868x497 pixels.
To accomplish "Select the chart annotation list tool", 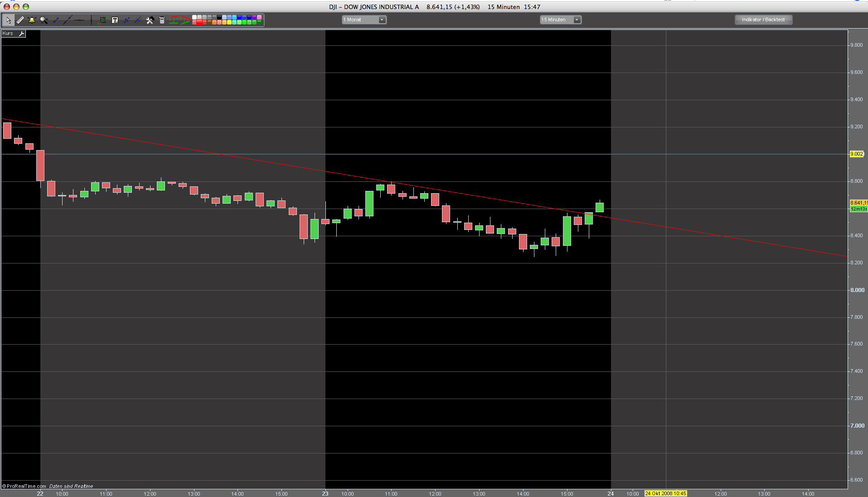I will [x=103, y=20].
